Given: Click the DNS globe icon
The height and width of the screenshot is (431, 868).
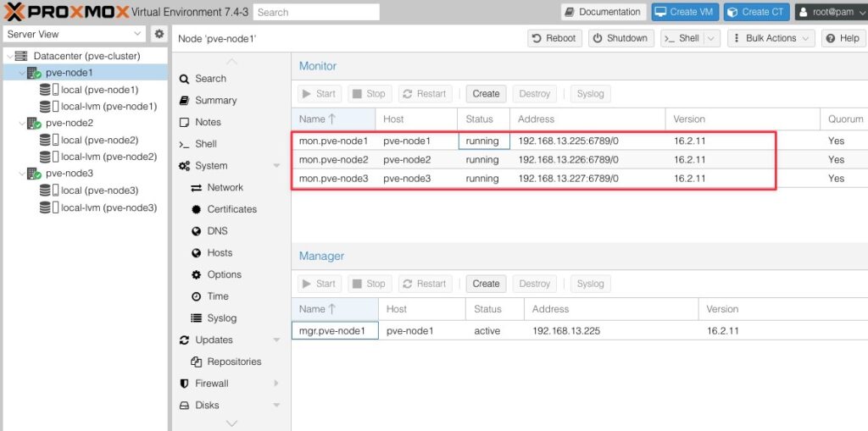Looking at the screenshot, I should 196,231.
